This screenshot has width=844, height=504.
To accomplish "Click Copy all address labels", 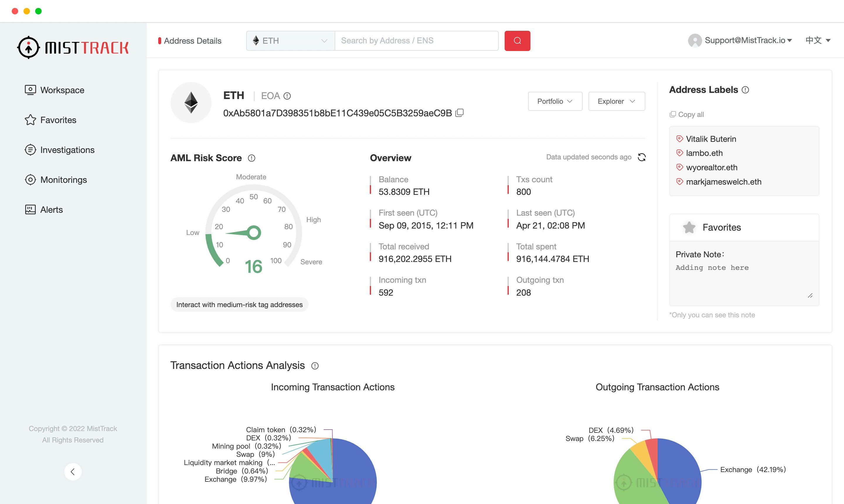I will 687,115.
